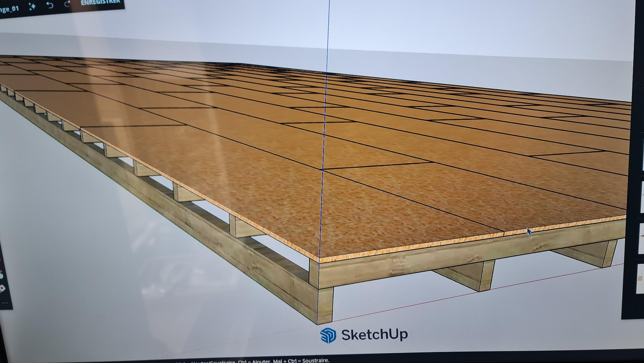Viewport: 644px width, 363px height.
Task: Select the second thumbnail in right panel
Action: pos(642,197)
